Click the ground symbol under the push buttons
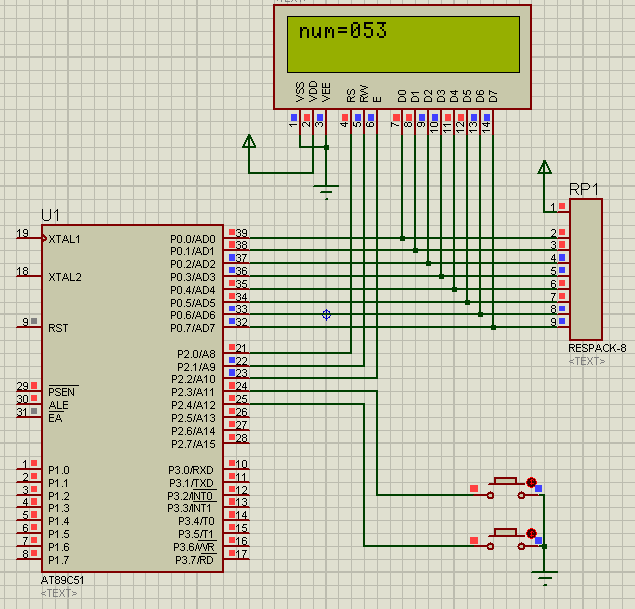Image resolution: width=635 pixels, height=609 pixels. (546, 577)
